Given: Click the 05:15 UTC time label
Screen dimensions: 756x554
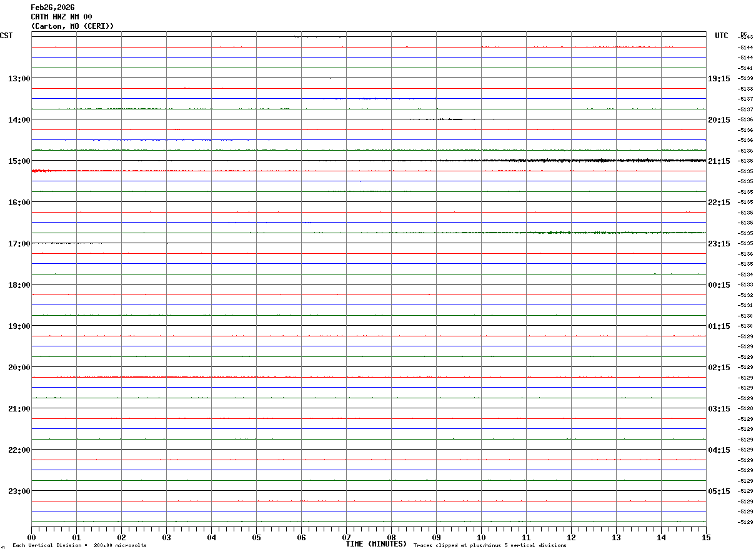Looking at the screenshot, I should coord(719,491).
